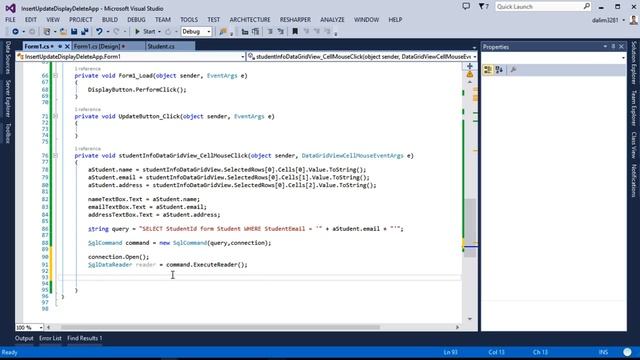640x360 pixels.
Task: Open the 100 % zoom level dropdown
Action: 41,327
